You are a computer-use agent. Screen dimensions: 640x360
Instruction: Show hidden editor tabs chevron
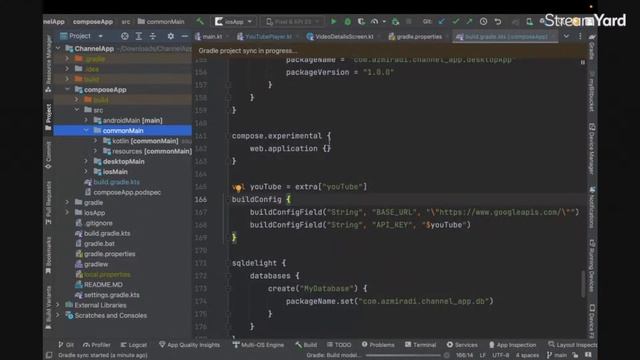pyautogui.click(x=566, y=36)
